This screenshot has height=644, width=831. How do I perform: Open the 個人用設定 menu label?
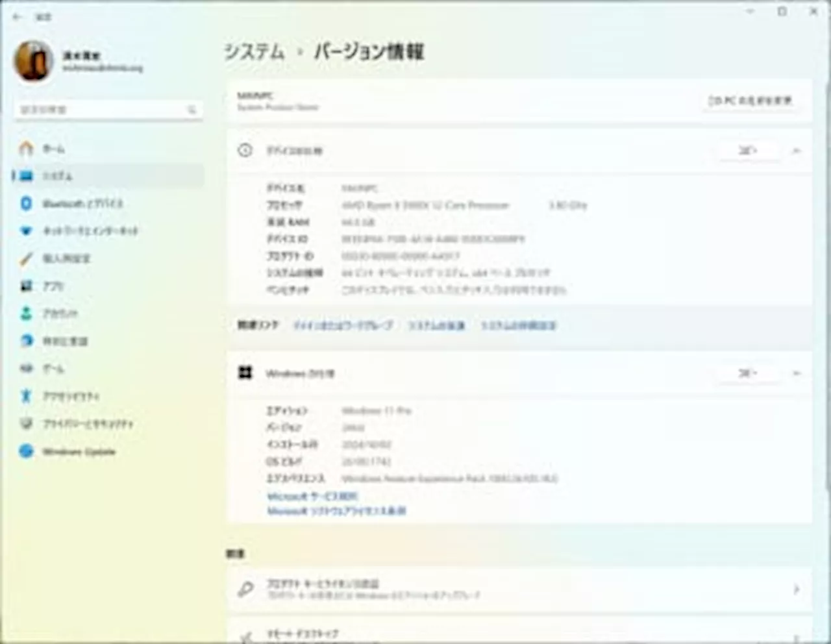pyautogui.click(x=66, y=258)
